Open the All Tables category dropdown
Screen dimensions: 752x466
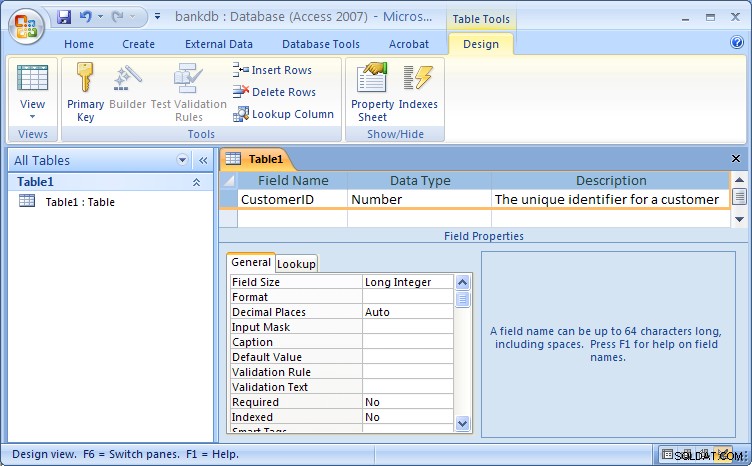coord(182,160)
